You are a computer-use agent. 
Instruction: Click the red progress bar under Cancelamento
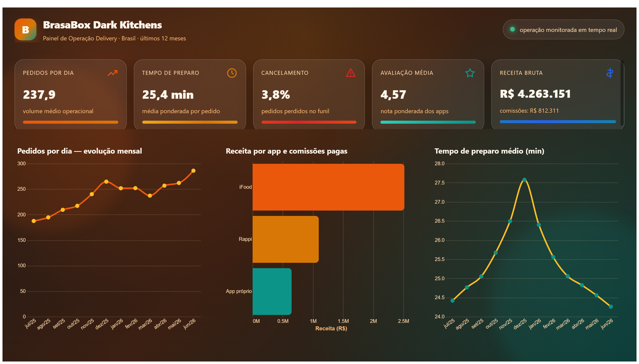[309, 122]
